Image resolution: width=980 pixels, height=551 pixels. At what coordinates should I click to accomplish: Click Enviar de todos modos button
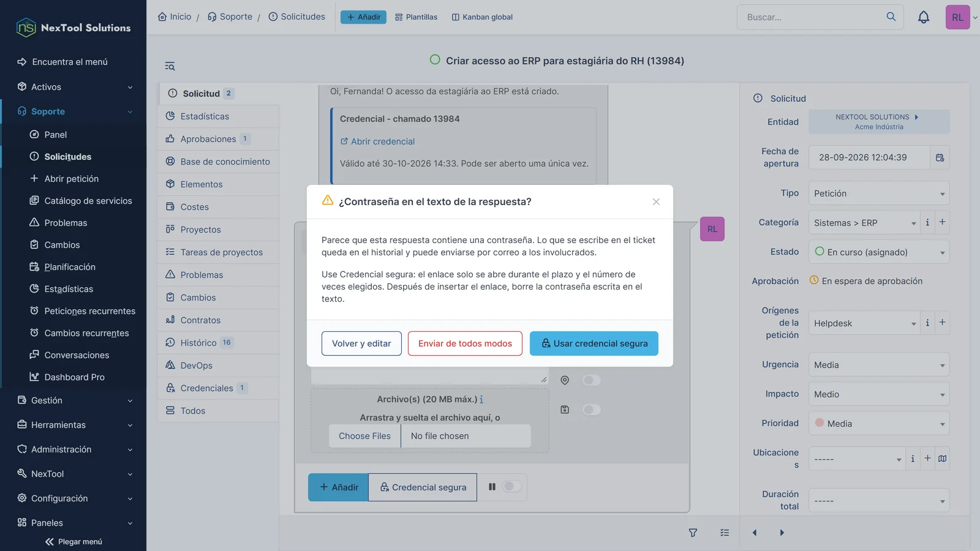pos(465,343)
